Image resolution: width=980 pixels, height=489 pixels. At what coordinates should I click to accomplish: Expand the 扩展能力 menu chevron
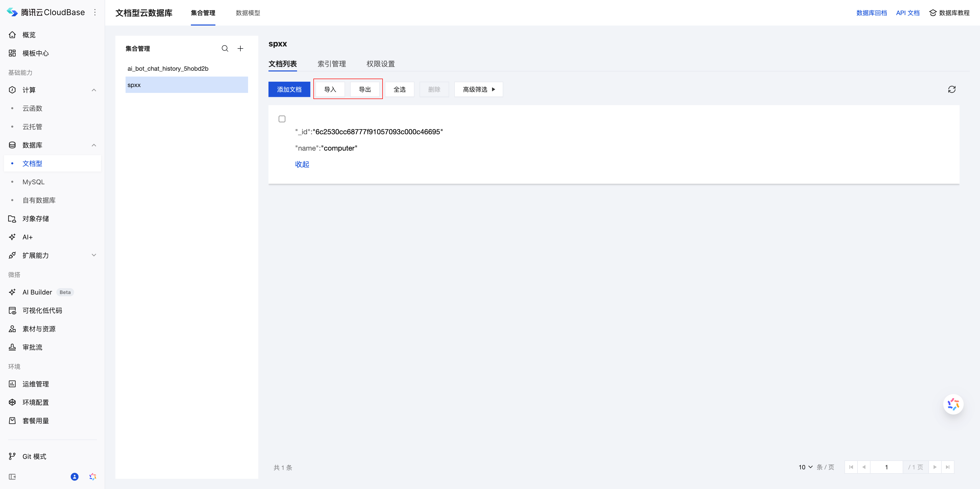(x=94, y=255)
